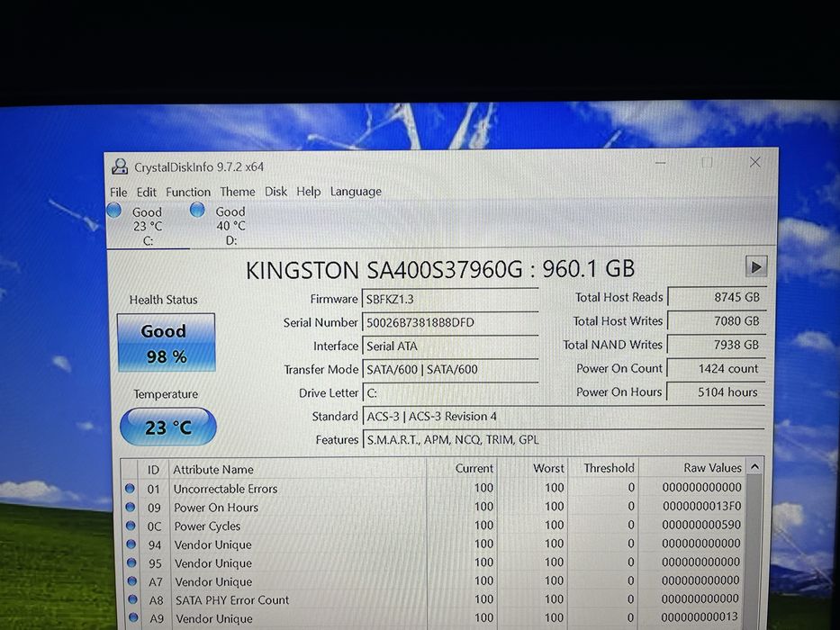Click the Total Host Reads value 8745 GB

coord(717,297)
